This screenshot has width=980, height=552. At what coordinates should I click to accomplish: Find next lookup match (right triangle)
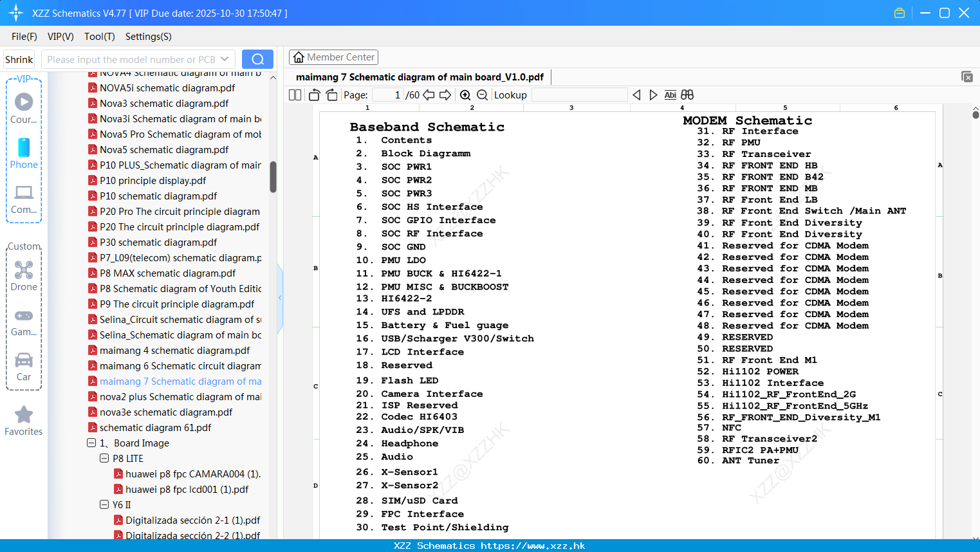coord(653,95)
